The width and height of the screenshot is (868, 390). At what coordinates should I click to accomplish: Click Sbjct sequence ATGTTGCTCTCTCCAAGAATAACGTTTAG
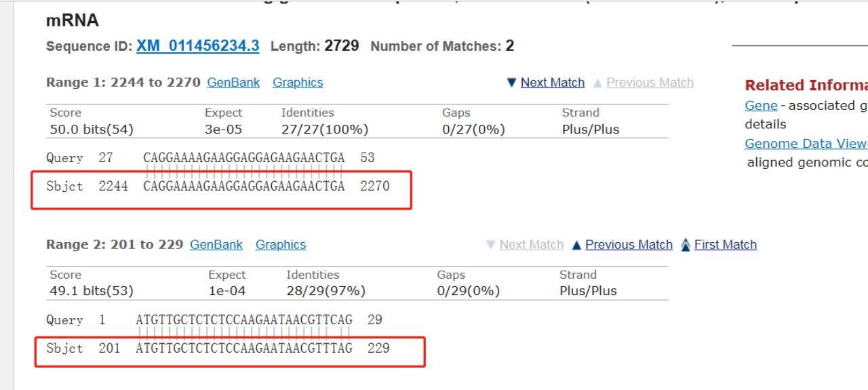pos(244,349)
